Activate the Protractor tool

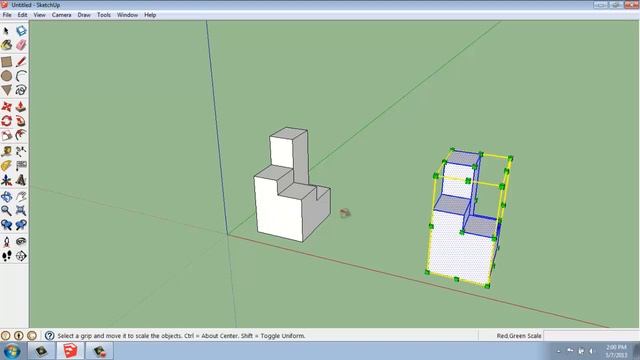coord(6,166)
